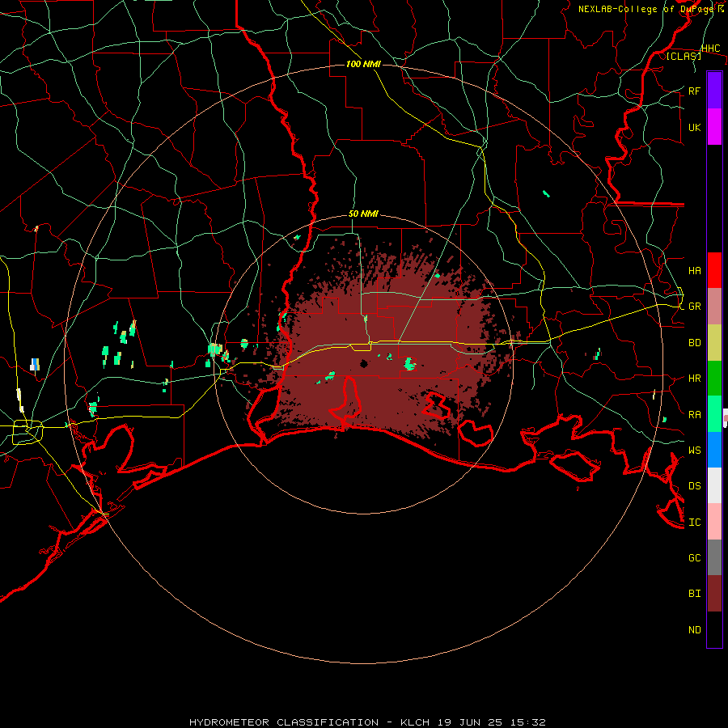Screen dimensions: 728x728
Task: Click the ND black legend swatch
Action: [x=714, y=629]
